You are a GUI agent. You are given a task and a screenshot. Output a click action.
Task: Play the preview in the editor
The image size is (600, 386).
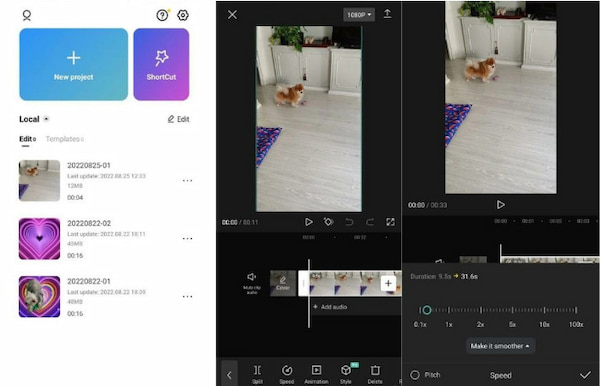308,222
